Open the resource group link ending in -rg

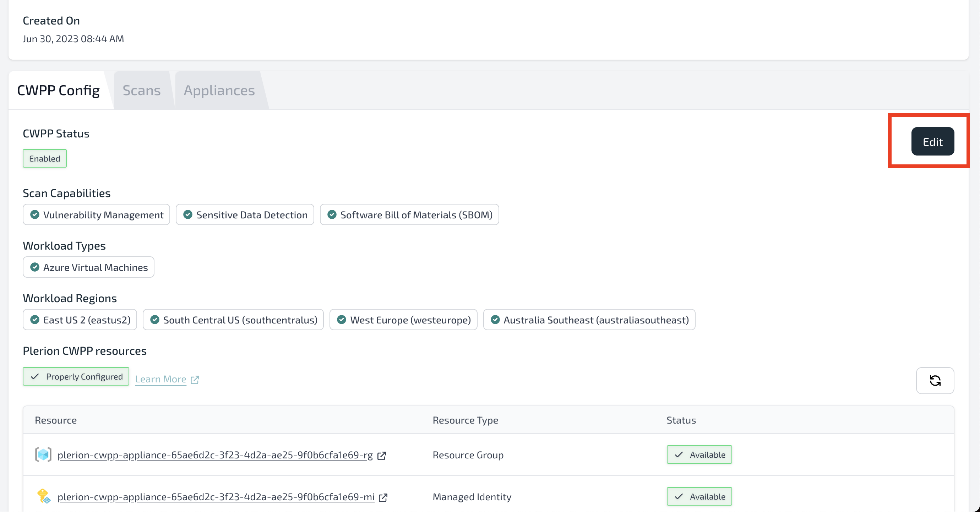tap(215, 455)
